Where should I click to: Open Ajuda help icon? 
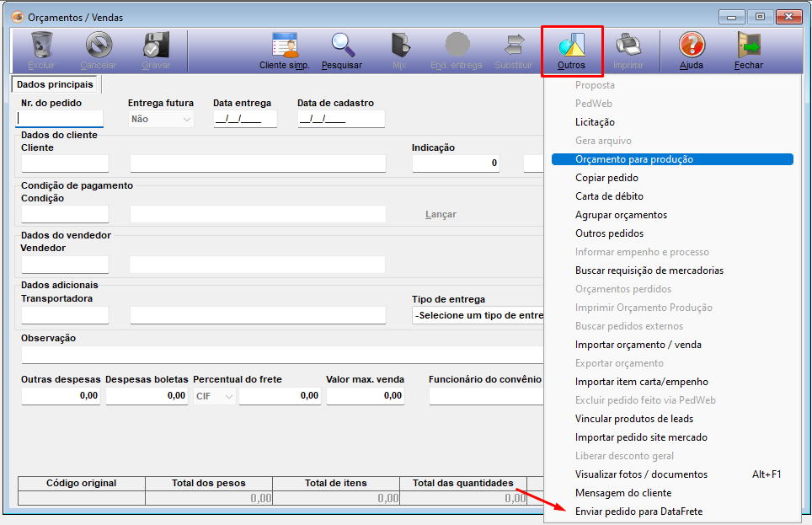coord(692,46)
